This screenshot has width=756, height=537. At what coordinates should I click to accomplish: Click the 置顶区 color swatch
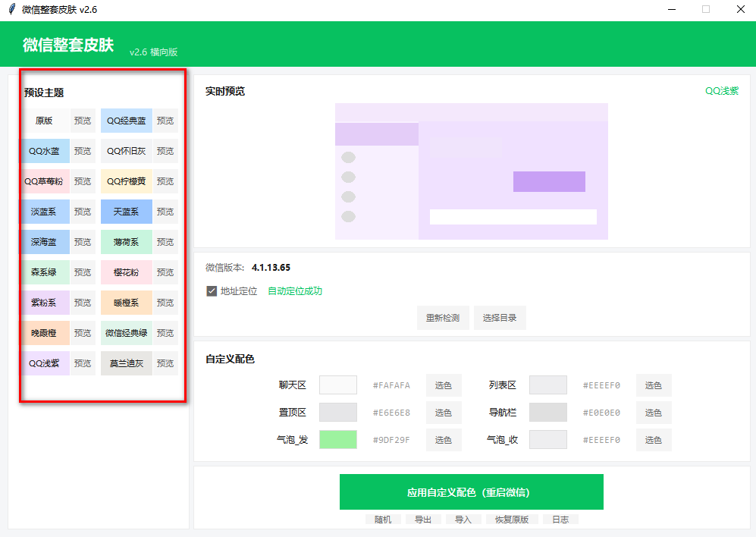click(x=338, y=413)
